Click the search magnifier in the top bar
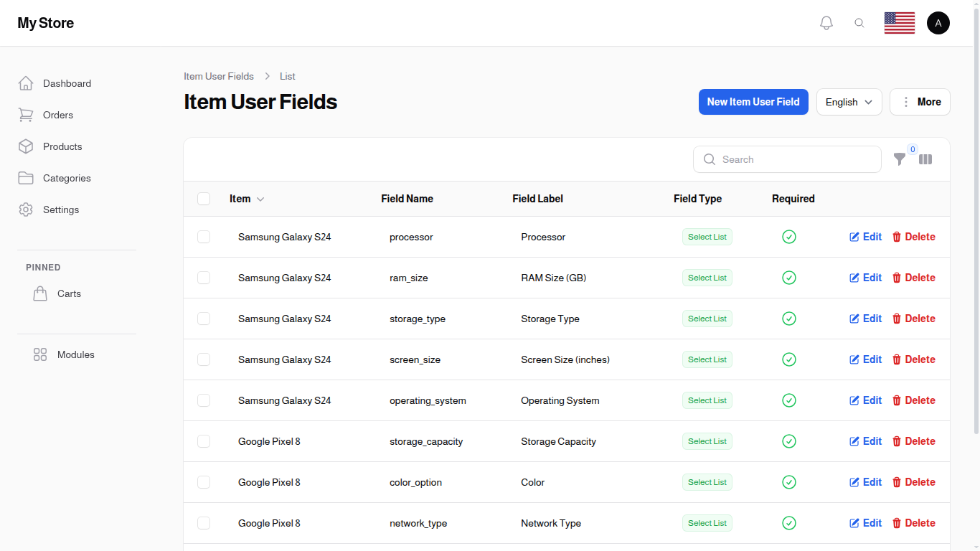This screenshot has height=551, width=980. 859,22
